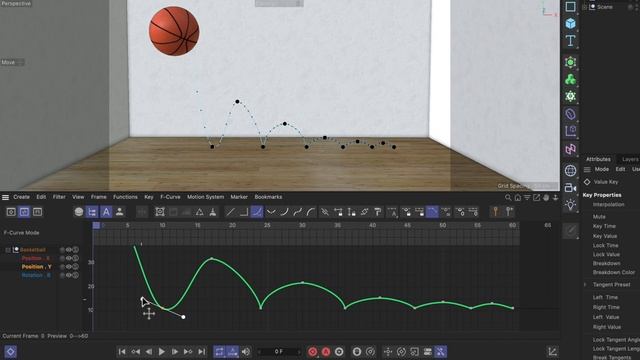Switch timeline to Dope Sheet mode
The height and width of the screenshot is (360, 640).
pyautogui.click(x=11, y=212)
